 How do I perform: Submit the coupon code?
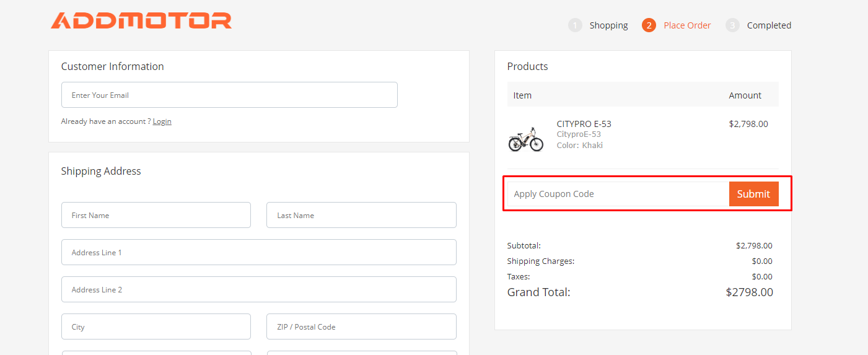[753, 194]
